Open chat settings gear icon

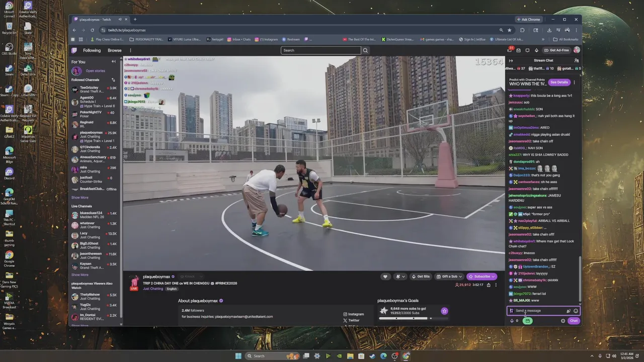563,321
